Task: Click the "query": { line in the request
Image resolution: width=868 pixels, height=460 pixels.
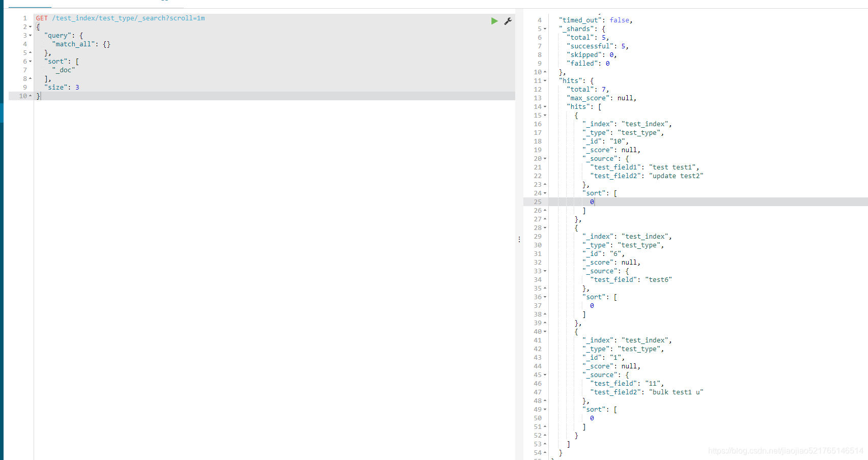Action: [x=64, y=35]
